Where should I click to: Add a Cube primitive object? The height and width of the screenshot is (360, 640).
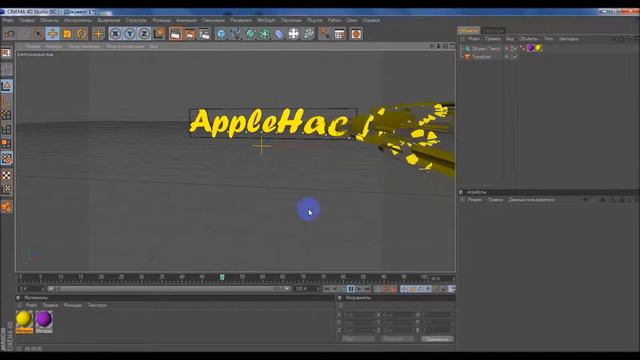click(221, 34)
